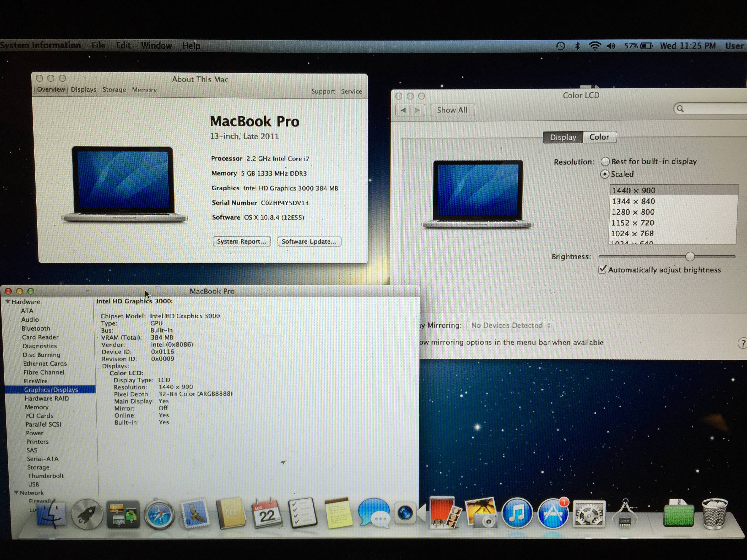Collapse the Network tree section
This screenshot has height=560, width=747.
coord(16,493)
